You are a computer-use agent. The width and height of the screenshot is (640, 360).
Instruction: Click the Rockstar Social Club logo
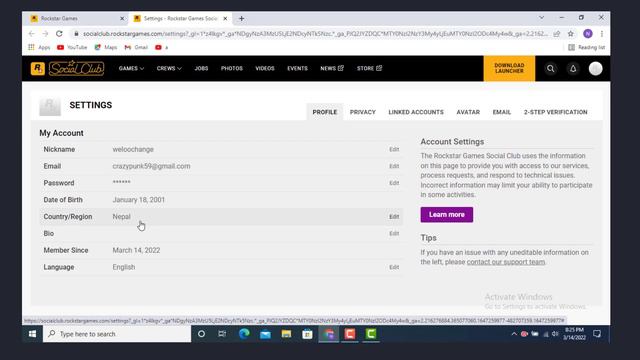tap(67, 68)
